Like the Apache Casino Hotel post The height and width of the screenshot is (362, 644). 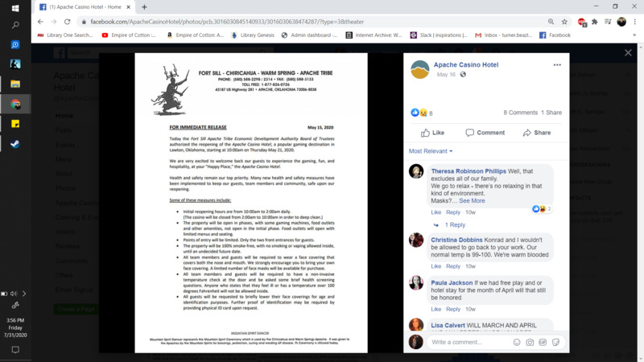tap(432, 133)
